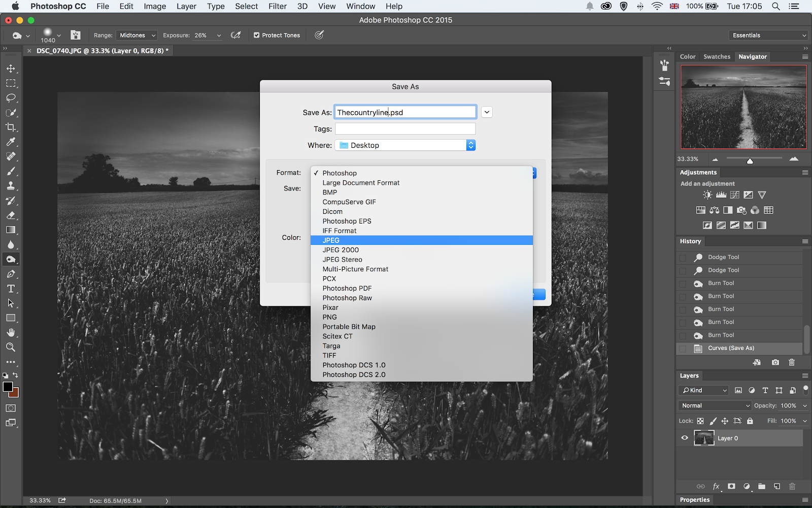Toggle lock position for the layer
This screenshot has width=812, height=508.
tap(725, 421)
